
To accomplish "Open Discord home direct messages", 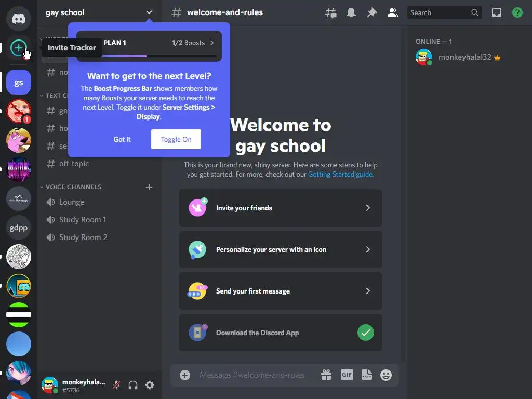I will (x=18, y=18).
